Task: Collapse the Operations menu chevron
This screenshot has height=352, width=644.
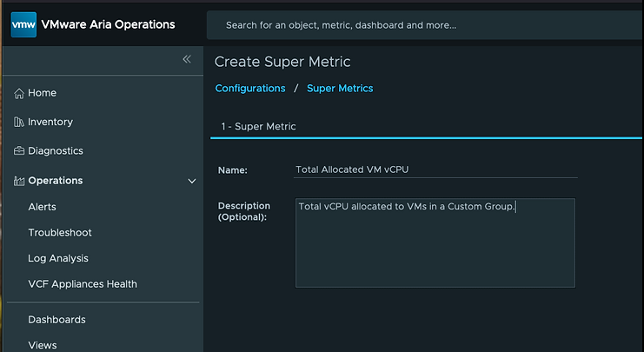Action: (192, 181)
